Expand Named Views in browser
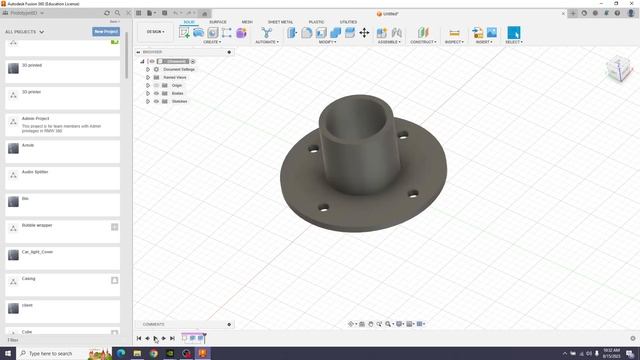The width and height of the screenshot is (640, 360). [x=148, y=77]
